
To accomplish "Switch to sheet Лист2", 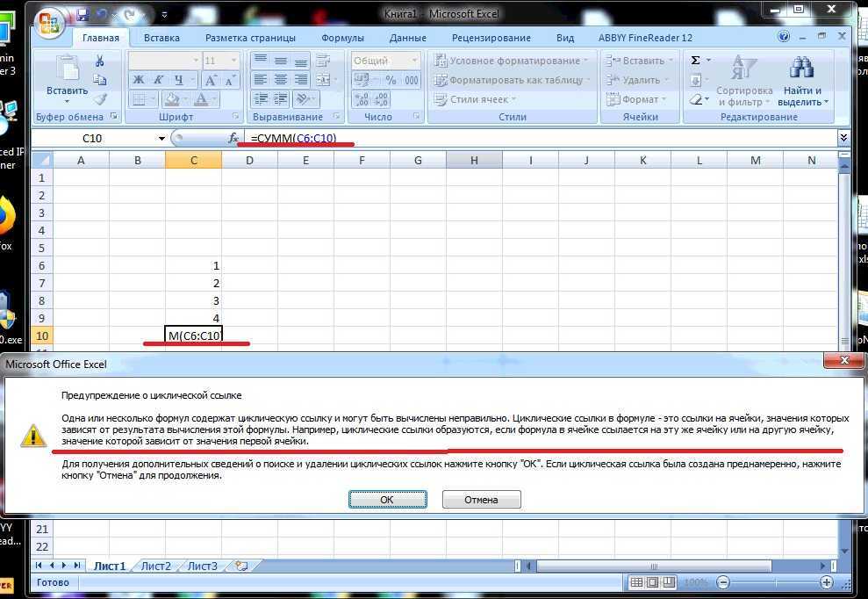I will point(156,566).
